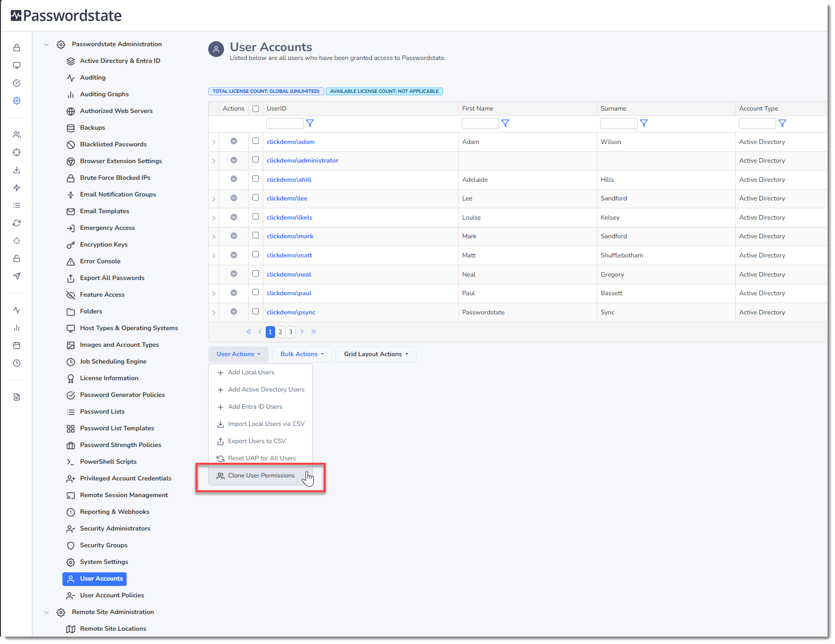Screen dimensions: 835x644
Task: Open the clickdemo\mark user link
Action: pyautogui.click(x=290, y=236)
